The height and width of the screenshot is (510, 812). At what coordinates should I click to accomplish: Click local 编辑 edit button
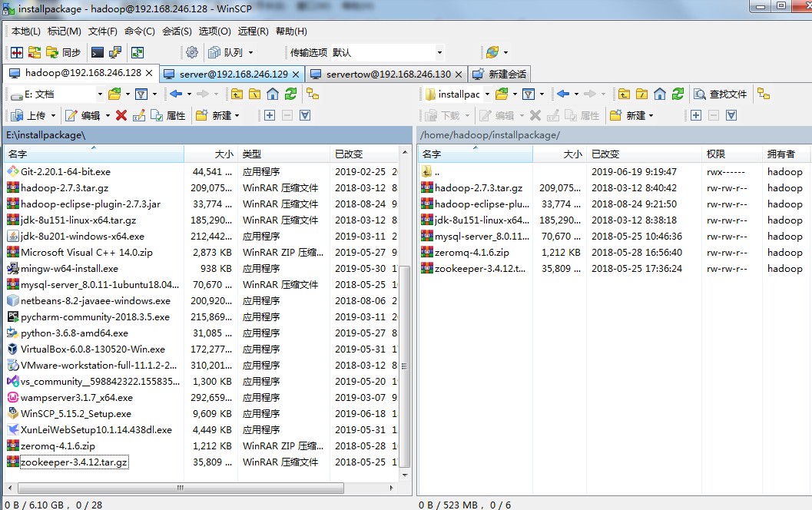[83, 115]
